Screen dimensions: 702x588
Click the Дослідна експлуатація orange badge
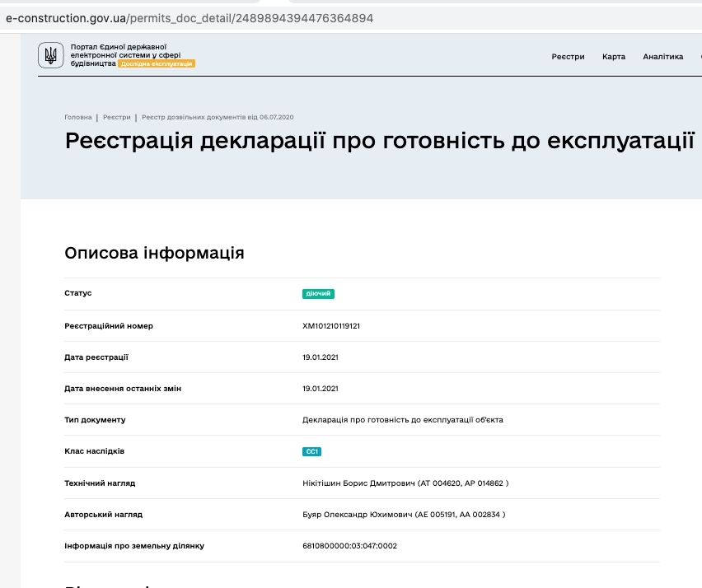click(157, 64)
